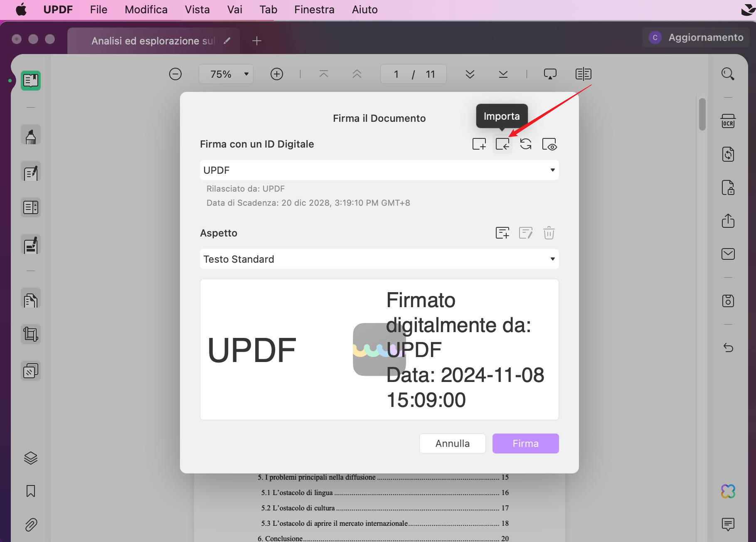Click the Annulla button
The height and width of the screenshot is (542, 756).
point(453,443)
